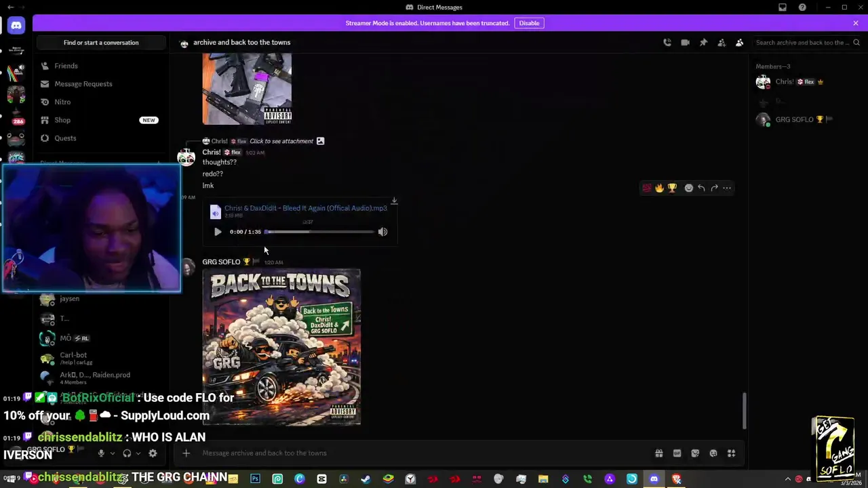Viewport: 868px width, 488px height.
Task: Open the add reaction picker on message
Action: point(689,188)
